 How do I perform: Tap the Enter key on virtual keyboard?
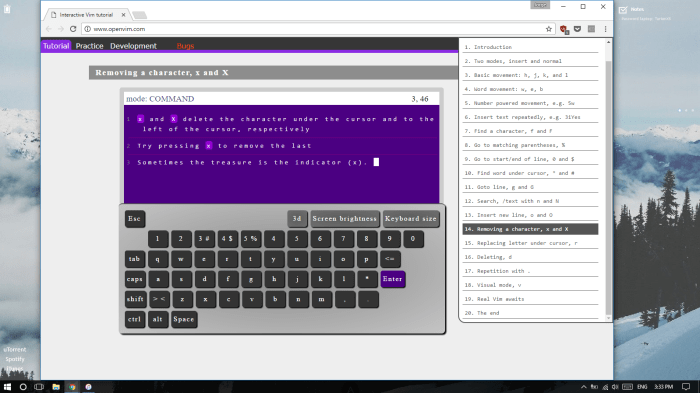click(392, 279)
